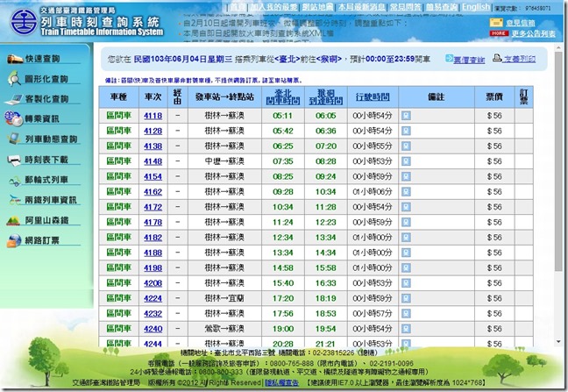This screenshot has height=392, width=568.
Task: Open the 列車動態查詢 sidebar icon
Action: (15, 139)
